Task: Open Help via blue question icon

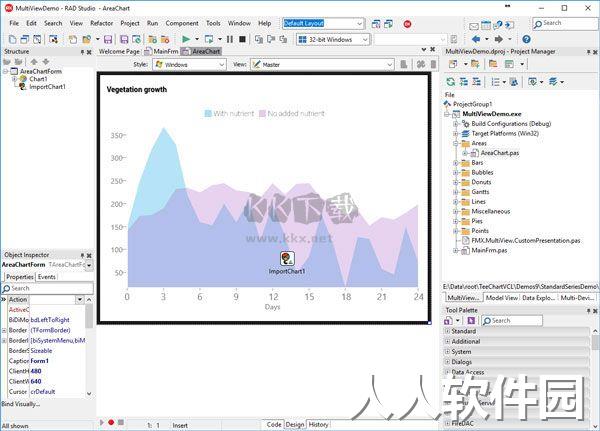Action: tap(527, 39)
